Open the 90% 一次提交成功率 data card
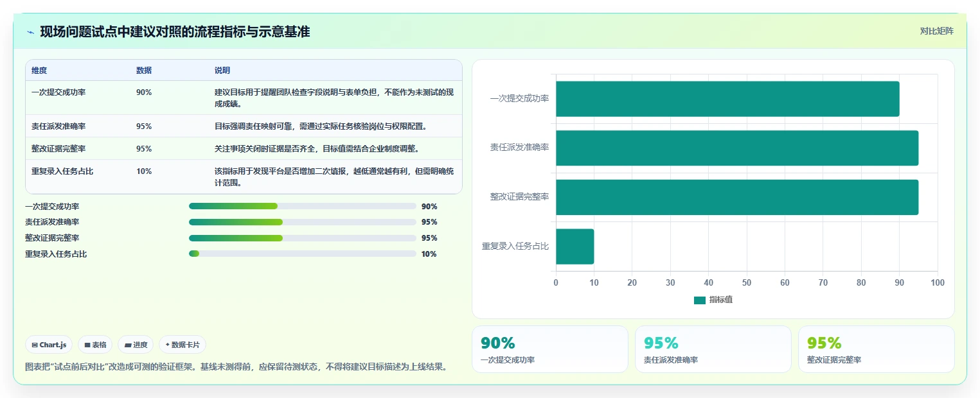Viewport: 980px width, 398px height. click(550, 349)
